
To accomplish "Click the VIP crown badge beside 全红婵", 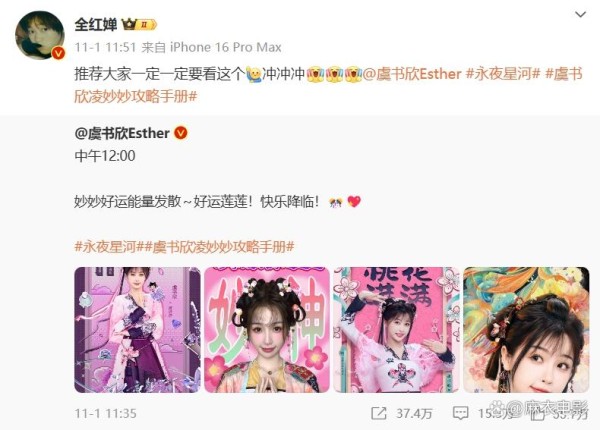I will pos(139,25).
